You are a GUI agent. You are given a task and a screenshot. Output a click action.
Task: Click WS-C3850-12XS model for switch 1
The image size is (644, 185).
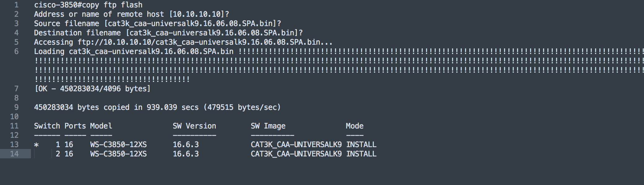click(119, 145)
